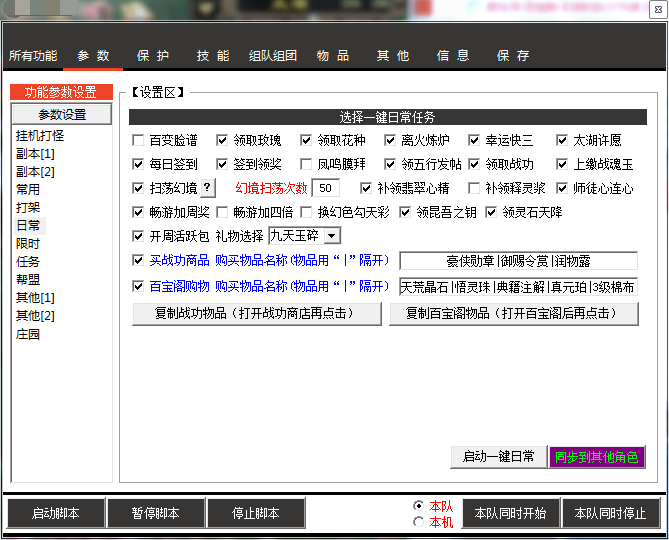
Task: Open the 礼物选择 dropdown
Action: [332, 236]
